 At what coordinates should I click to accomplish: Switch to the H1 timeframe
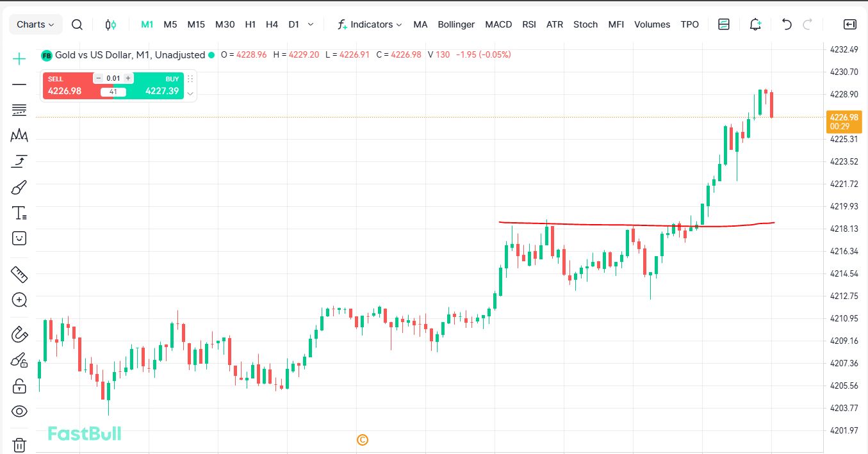point(250,24)
